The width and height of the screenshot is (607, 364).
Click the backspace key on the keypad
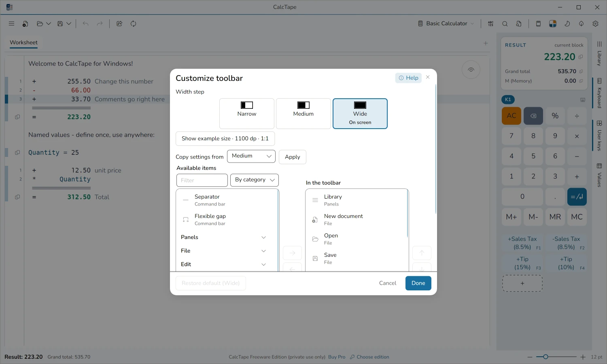click(x=533, y=116)
